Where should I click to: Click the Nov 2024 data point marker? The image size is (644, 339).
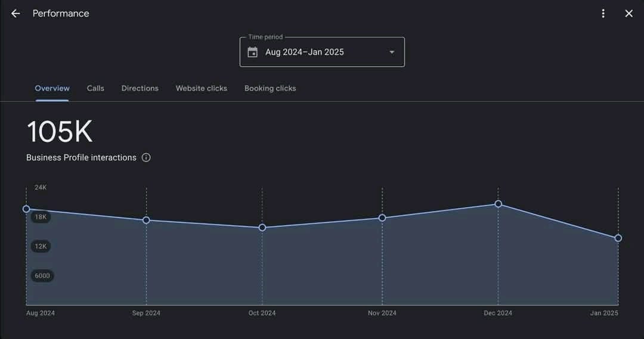382,218
